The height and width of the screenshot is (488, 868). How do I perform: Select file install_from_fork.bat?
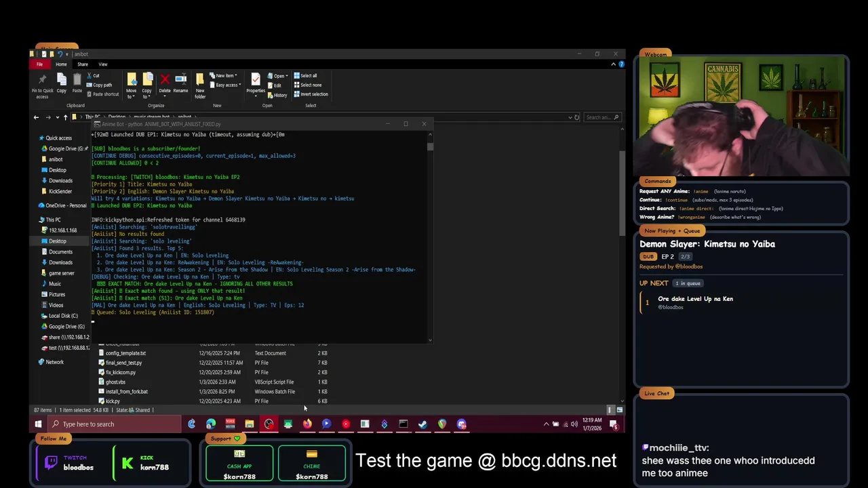[126, 391]
